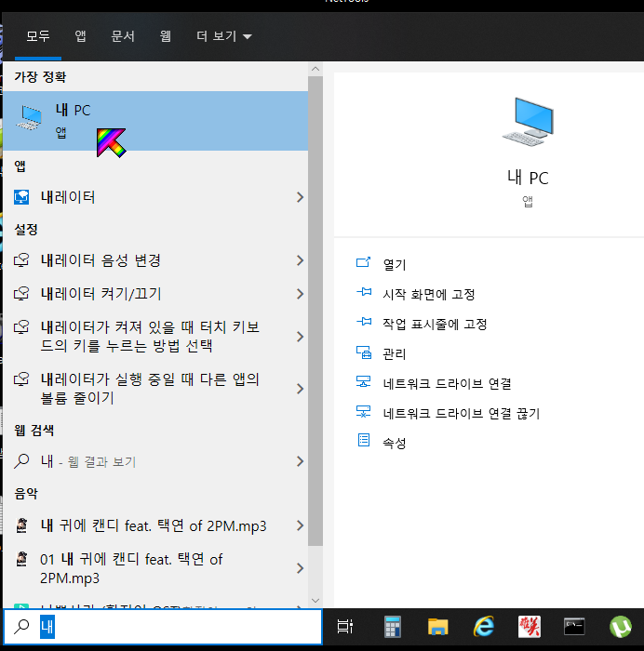Click the 내레이터 음성 변경 settings icon
644x651 pixels.
[x=21, y=260]
